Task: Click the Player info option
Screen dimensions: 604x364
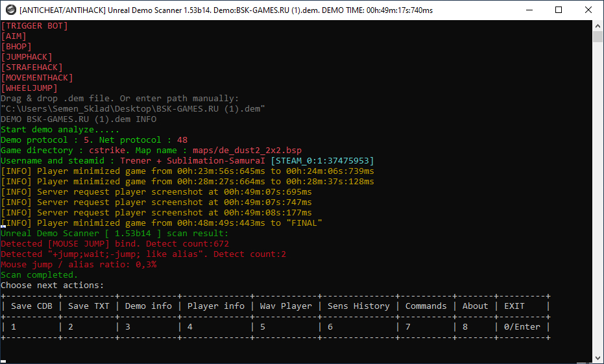Action: point(215,306)
